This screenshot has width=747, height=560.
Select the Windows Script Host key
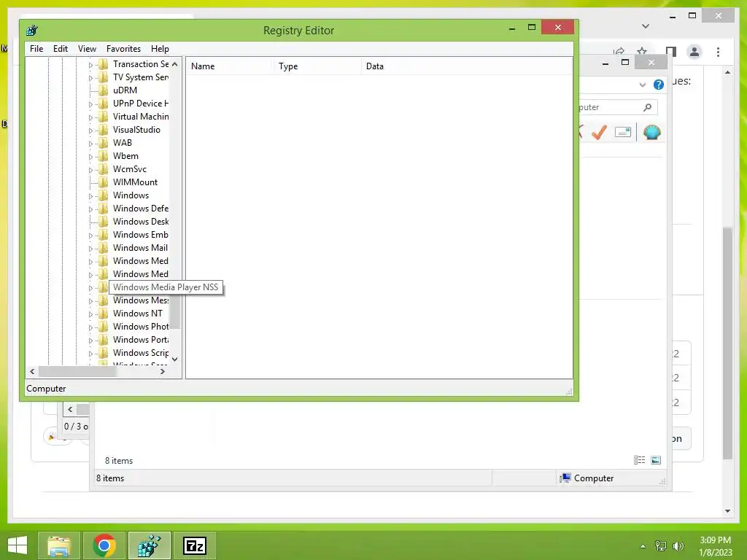click(141, 353)
